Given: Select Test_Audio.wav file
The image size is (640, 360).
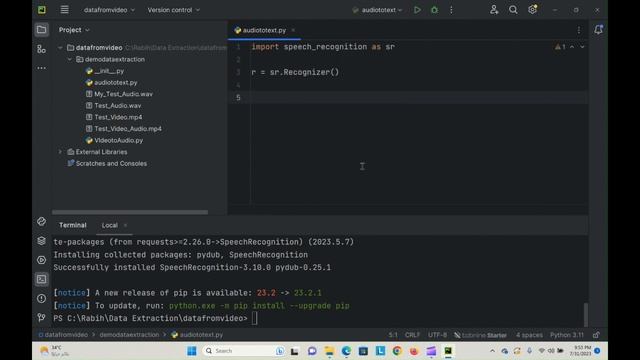Looking at the screenshot, I should point(113,105).
